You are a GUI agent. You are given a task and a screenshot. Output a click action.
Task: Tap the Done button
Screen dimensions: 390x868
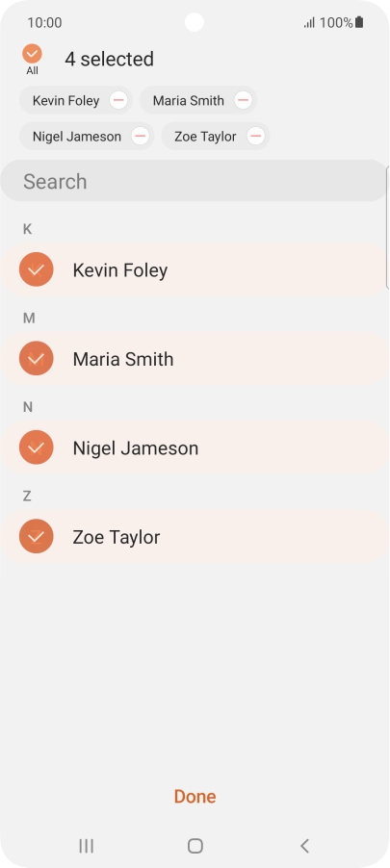coord(195,796)
